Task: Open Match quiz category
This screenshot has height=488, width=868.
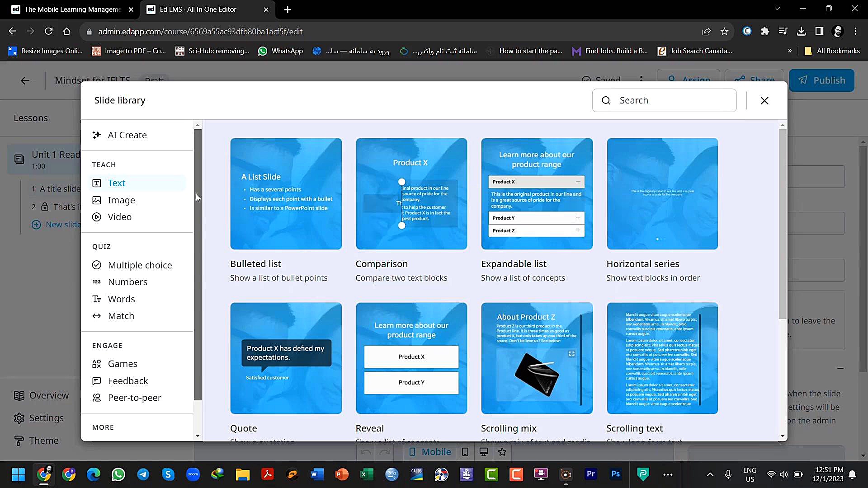Action: [x=113, y=316]
